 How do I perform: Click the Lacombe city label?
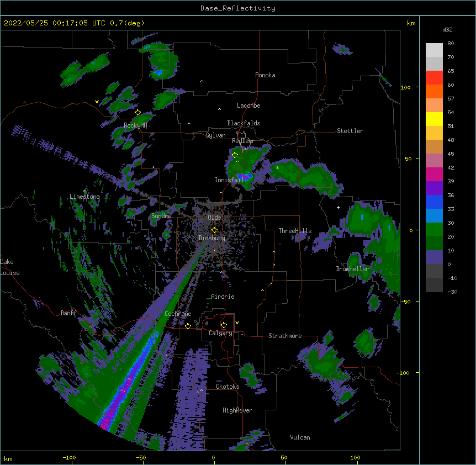point(248,105)
